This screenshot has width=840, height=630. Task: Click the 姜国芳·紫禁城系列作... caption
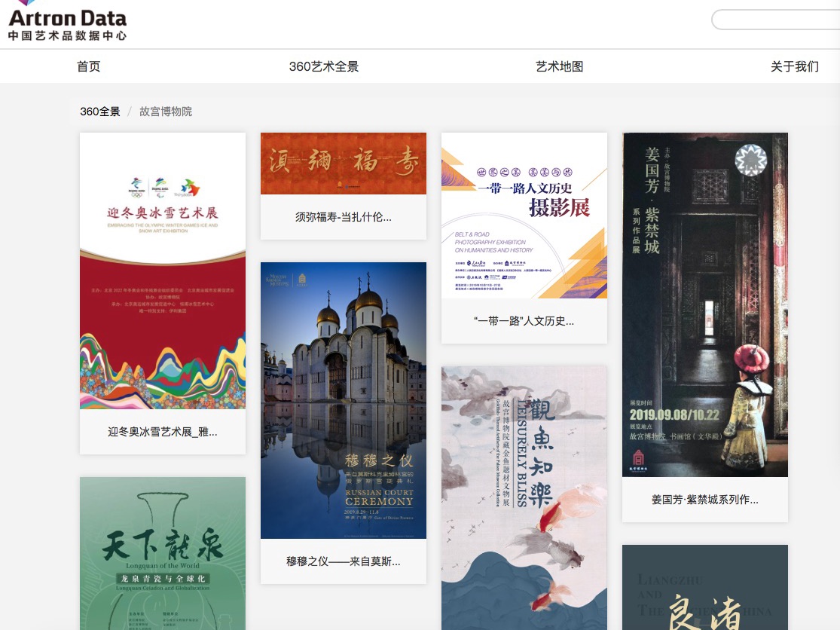pos(705,499)
